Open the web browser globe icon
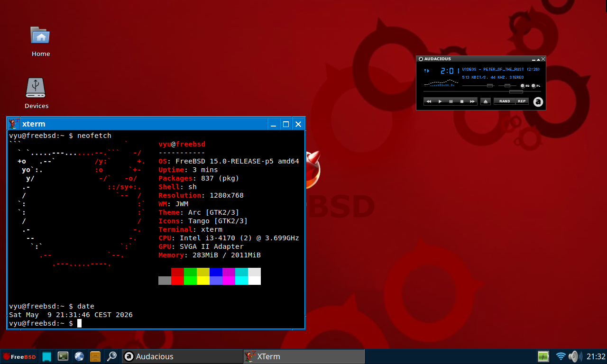607x364 pixels. tap(79, 356)
